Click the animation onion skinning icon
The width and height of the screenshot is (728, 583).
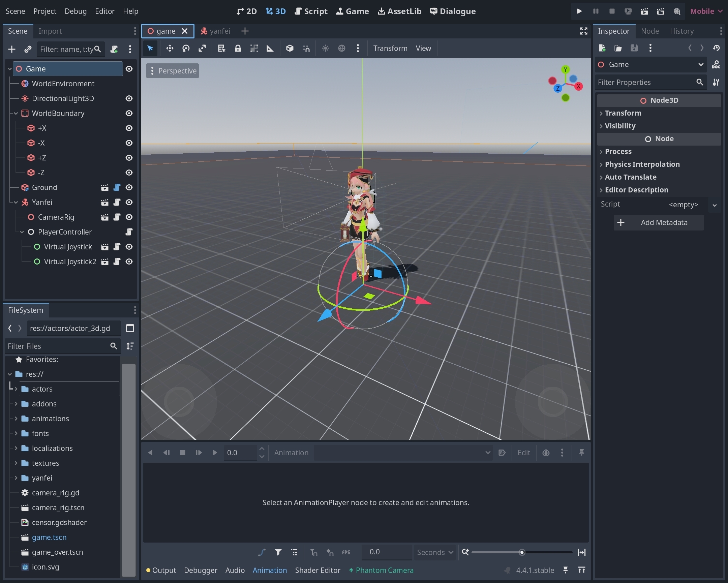546,452
